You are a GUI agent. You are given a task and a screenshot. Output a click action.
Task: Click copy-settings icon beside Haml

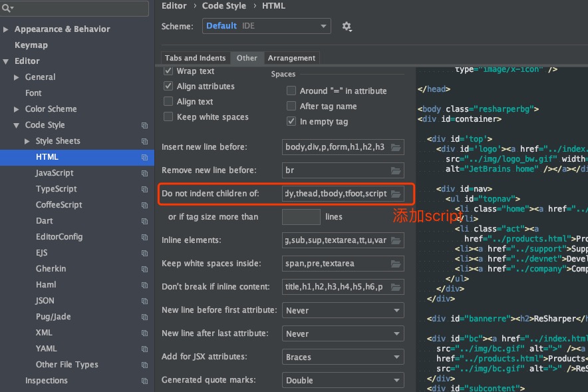144,285
